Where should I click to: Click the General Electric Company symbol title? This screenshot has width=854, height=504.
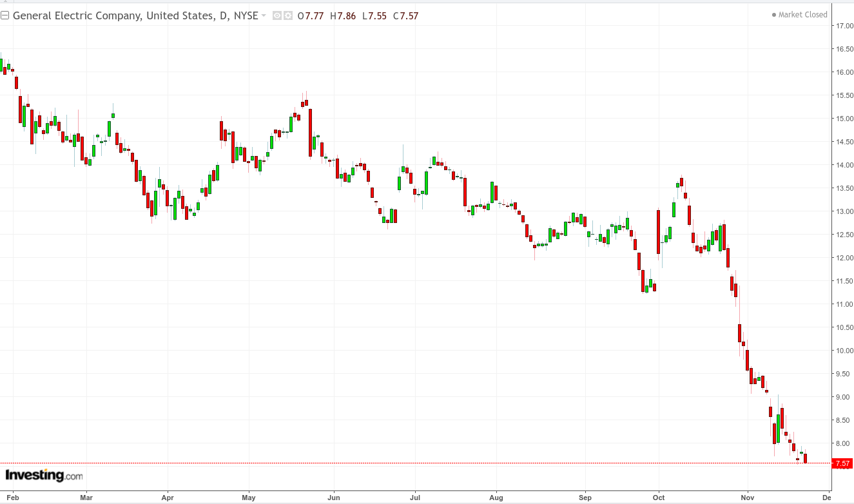point(135,15)
